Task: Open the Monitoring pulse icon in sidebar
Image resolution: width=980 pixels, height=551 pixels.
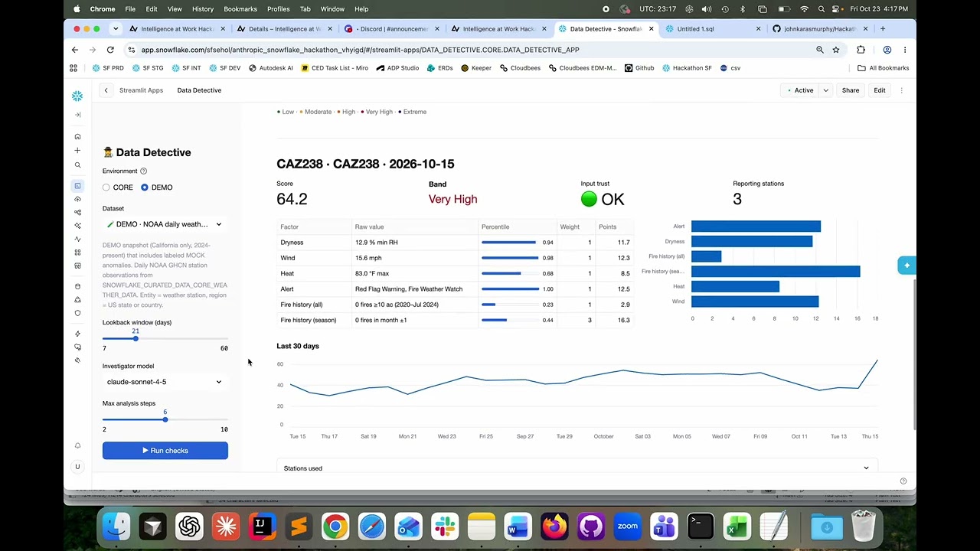Action: pos(77,240)
